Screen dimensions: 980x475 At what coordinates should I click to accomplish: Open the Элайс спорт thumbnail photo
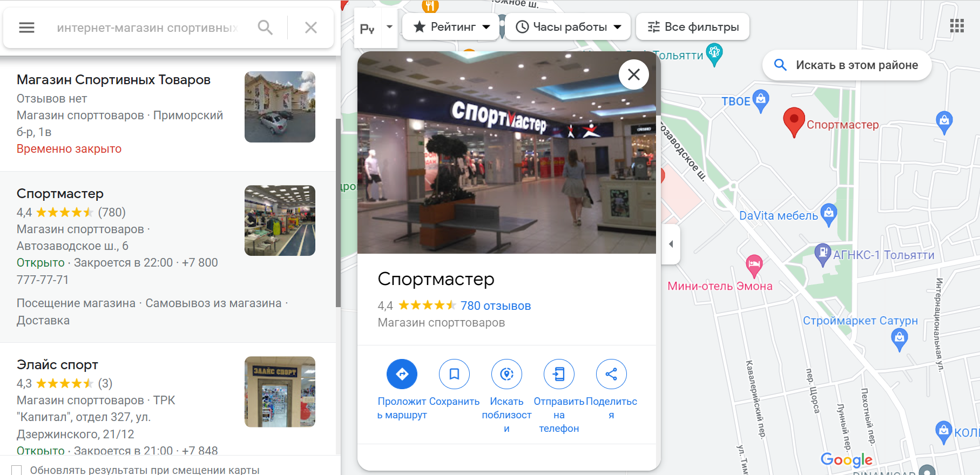click(x=280, y=392)
